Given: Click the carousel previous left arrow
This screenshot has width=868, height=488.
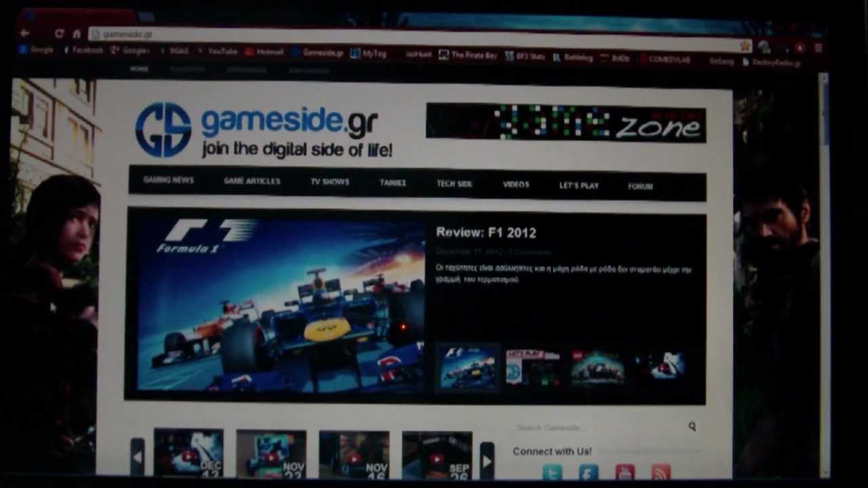Looking at the screenshot, I should click(138, 458).
